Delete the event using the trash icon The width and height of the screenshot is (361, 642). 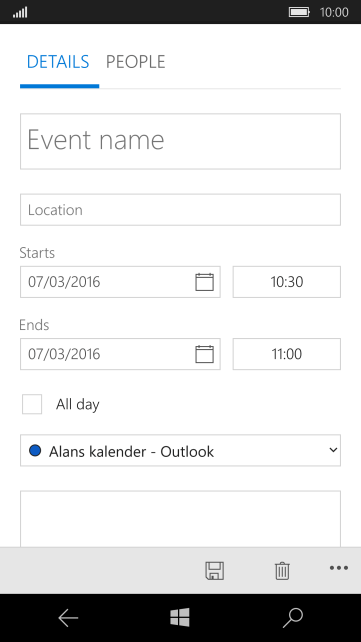(x=282, y=571)
